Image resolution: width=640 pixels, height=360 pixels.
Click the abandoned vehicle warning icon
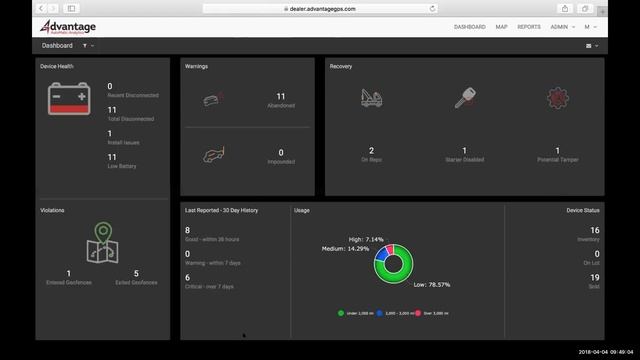click(213, 99)
